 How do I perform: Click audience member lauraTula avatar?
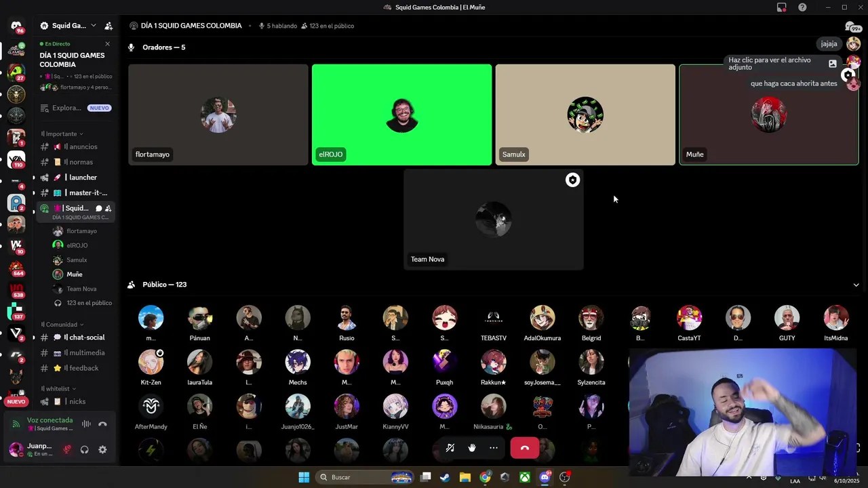[x=199, y=362]
